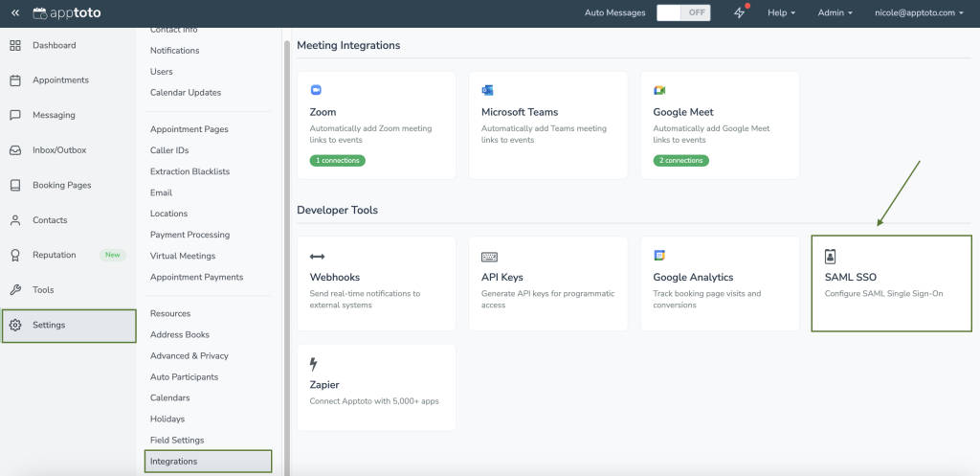The image size is (980, 476).
Task: Click the Booking Pages book icon
Action: coord(15,185)
